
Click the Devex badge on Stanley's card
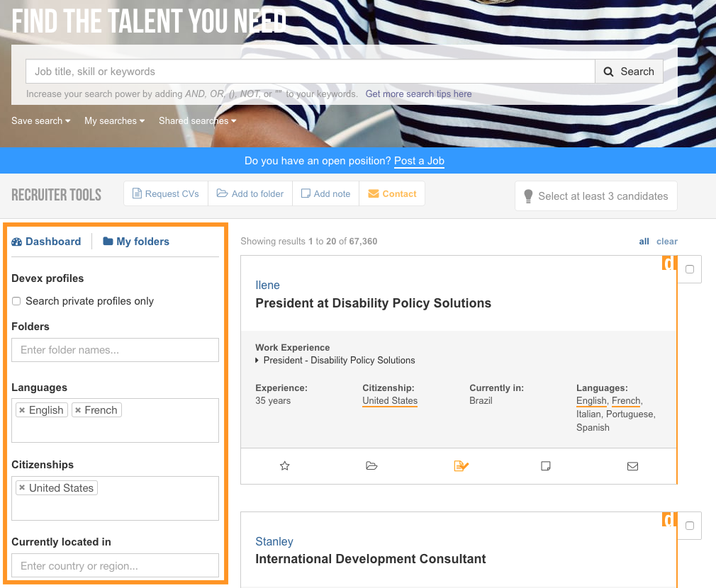click(669, 519)
